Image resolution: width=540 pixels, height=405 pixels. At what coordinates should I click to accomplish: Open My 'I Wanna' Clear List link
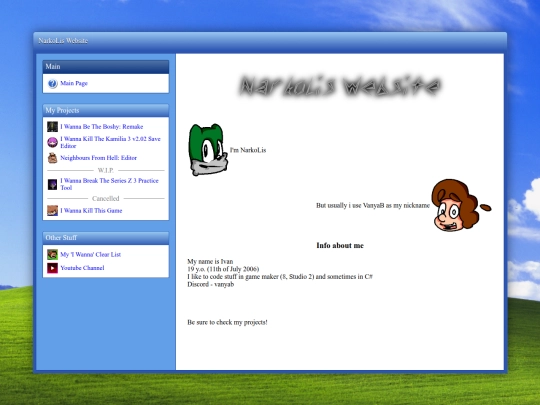[x=91, y=255]
